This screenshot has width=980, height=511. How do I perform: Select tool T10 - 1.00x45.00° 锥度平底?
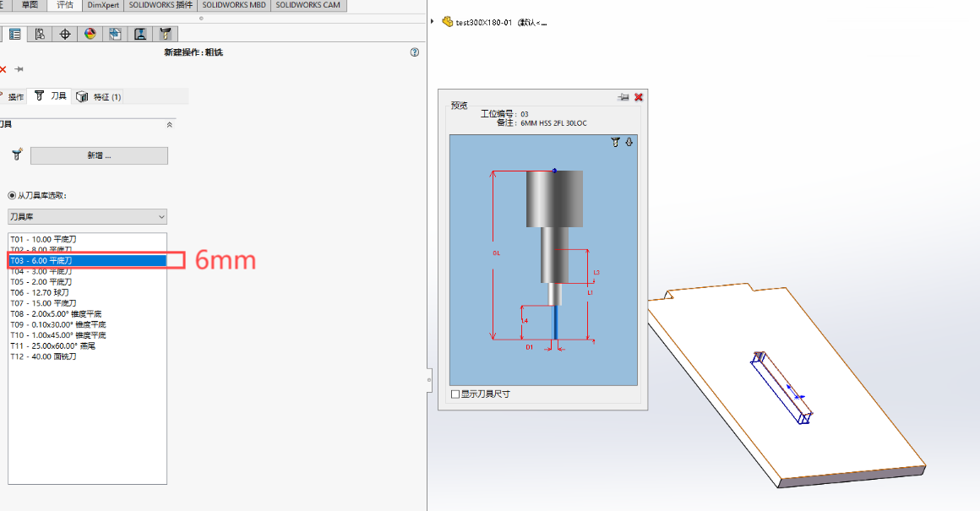point(87,334)
